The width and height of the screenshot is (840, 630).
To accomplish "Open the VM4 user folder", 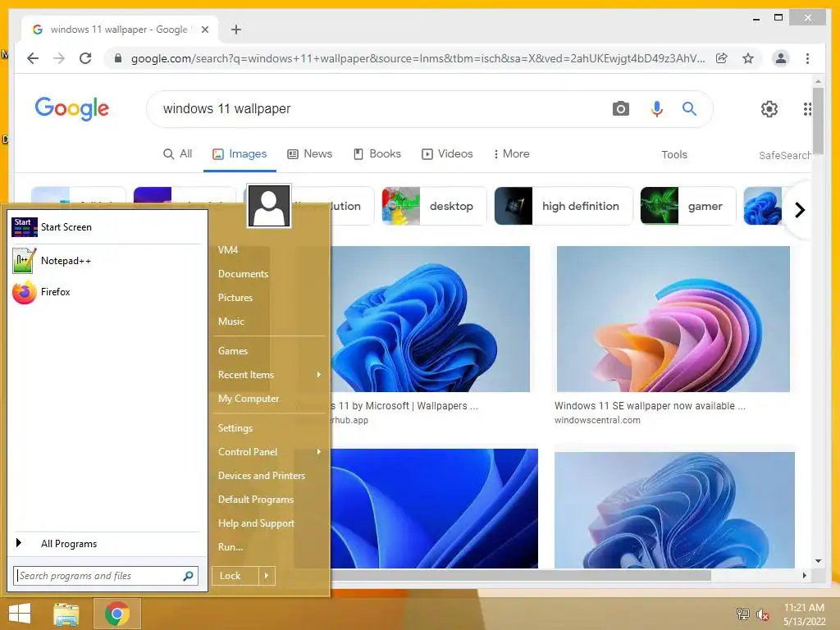I will coord(228,250).
